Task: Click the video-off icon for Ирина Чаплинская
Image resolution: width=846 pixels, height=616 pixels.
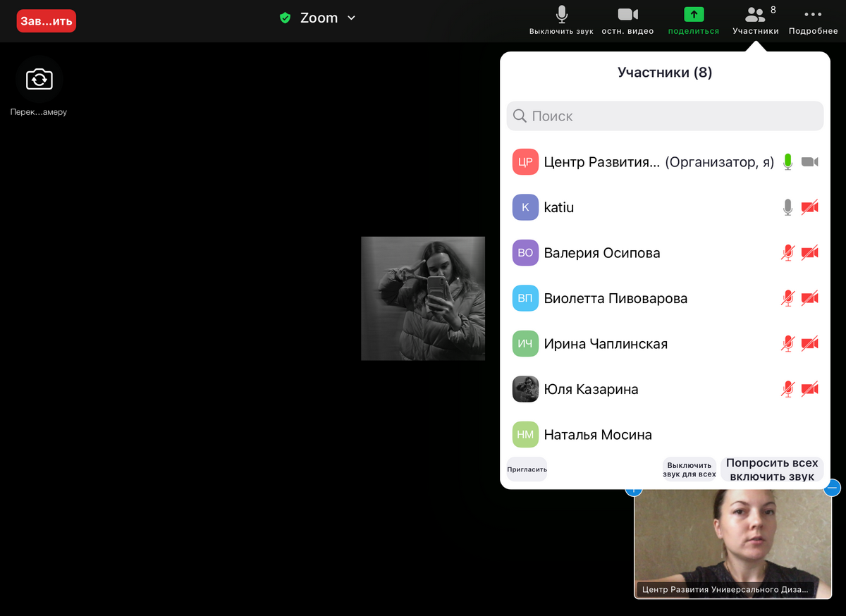Action: 810,344
